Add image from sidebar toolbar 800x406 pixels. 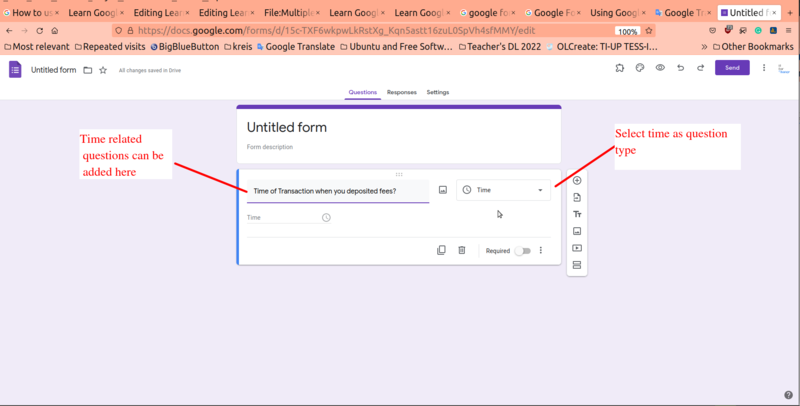(577, 231)
